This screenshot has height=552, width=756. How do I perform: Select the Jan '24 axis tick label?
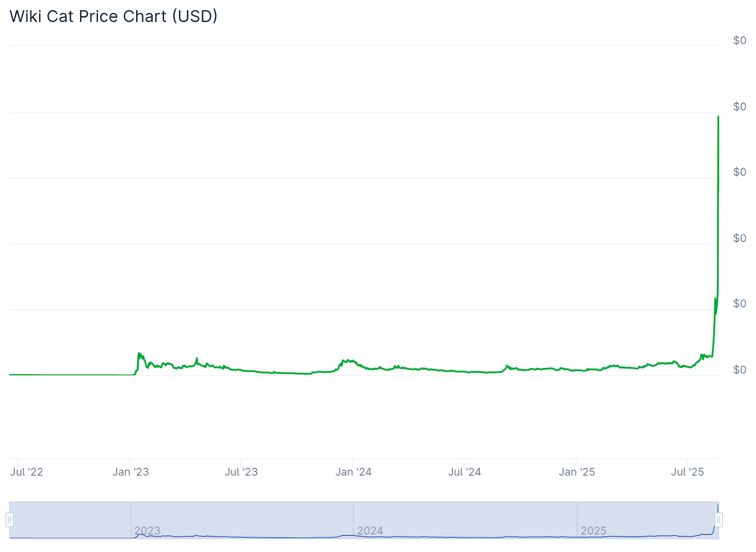(353, 472)
